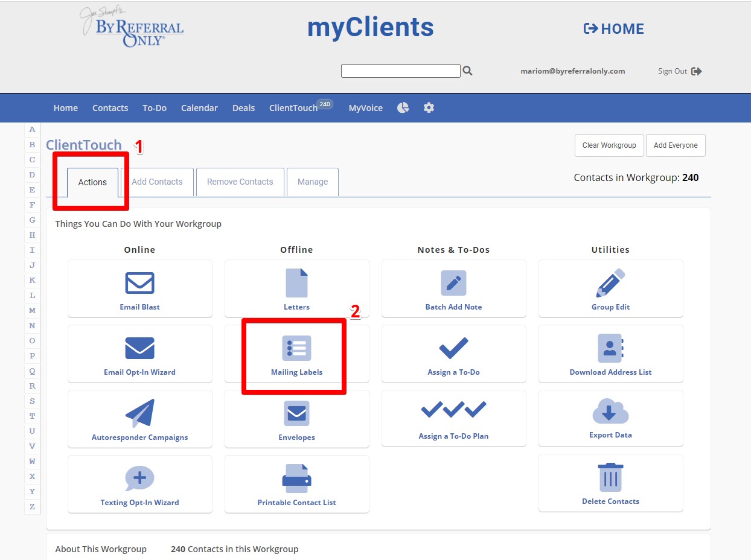Open To-Do in the navigation bar
The height and width of the screenshot is (560, 751).
155,108
